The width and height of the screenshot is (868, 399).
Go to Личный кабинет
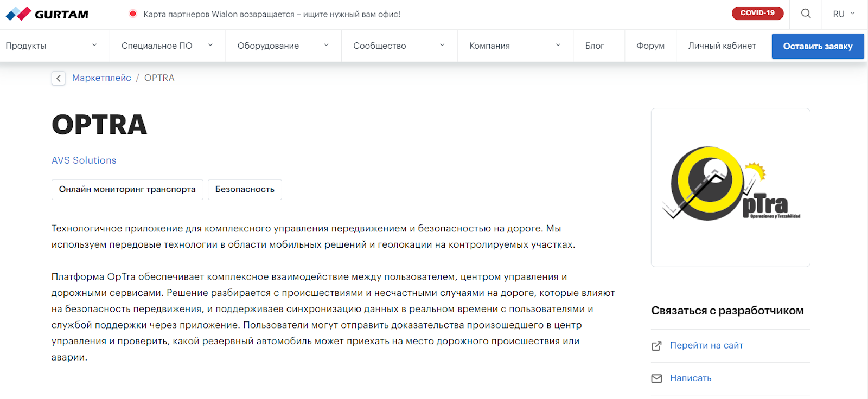pos(722,46)
